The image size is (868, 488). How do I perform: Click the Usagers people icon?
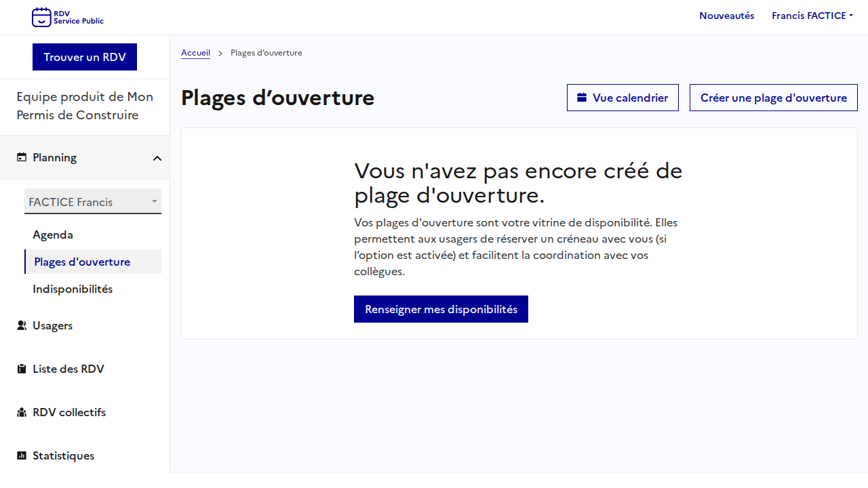pos(22,325)
